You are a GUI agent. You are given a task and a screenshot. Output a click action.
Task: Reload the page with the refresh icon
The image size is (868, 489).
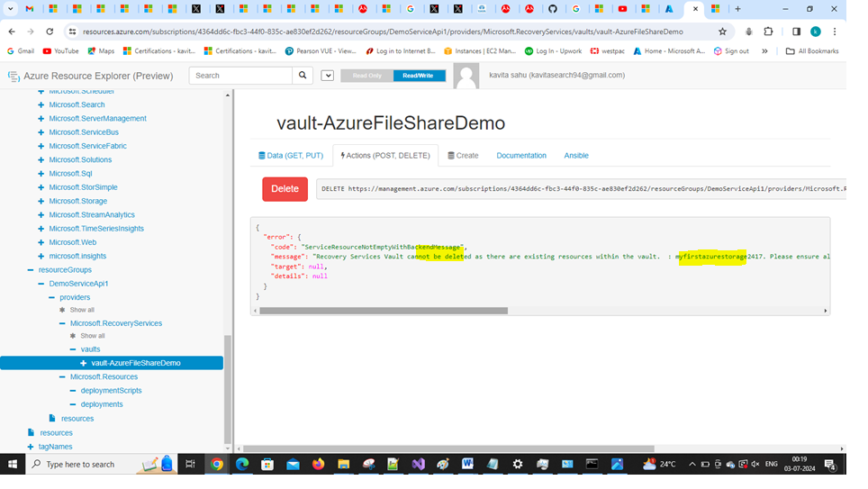50,32
